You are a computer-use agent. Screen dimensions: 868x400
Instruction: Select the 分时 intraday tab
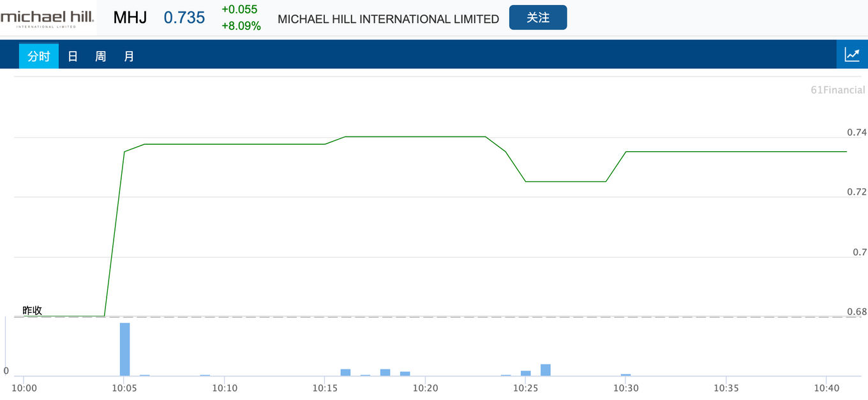pos(38,56)
